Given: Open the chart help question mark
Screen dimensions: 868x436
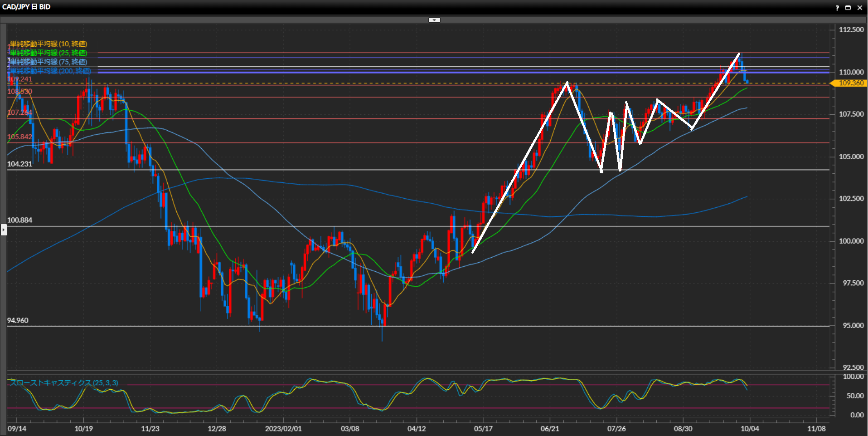Looking at the screenshot, I should pyautogui.click(x=837, y=8).
